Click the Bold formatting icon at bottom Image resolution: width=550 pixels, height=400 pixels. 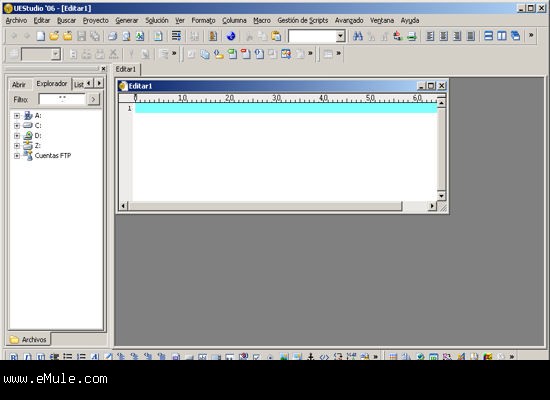click(x=13, y=356)
